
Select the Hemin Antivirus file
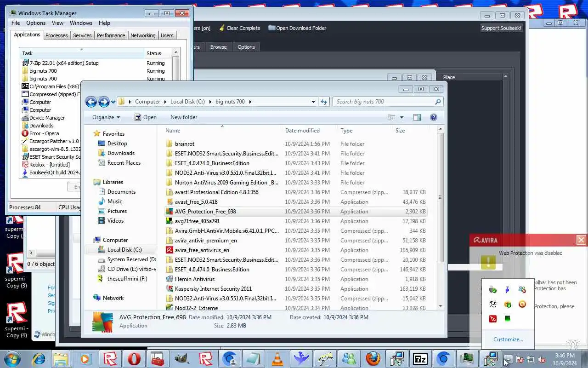195,279
